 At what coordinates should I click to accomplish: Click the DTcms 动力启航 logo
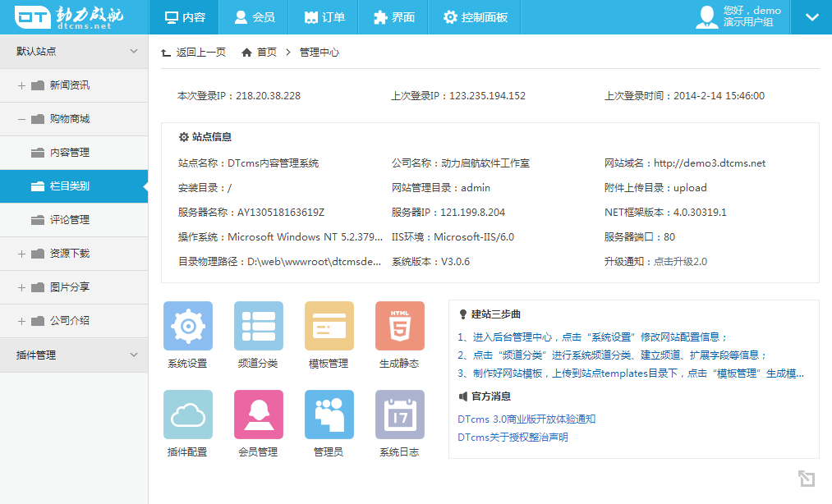(69, 17)
